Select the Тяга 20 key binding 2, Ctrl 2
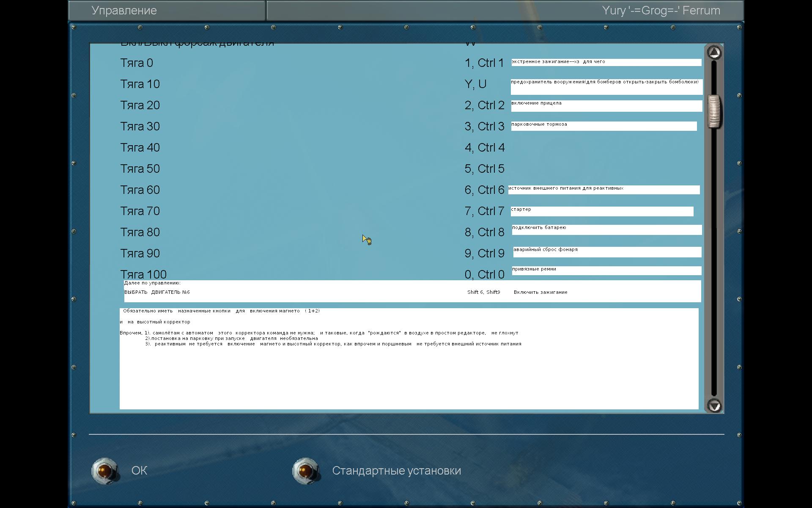This screenshot has width=812, height=508. point(484,105)
